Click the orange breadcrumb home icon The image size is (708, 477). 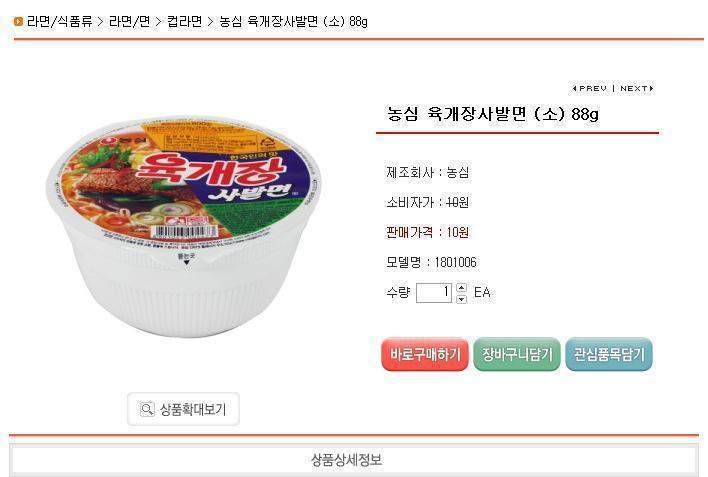click(17, 21)
